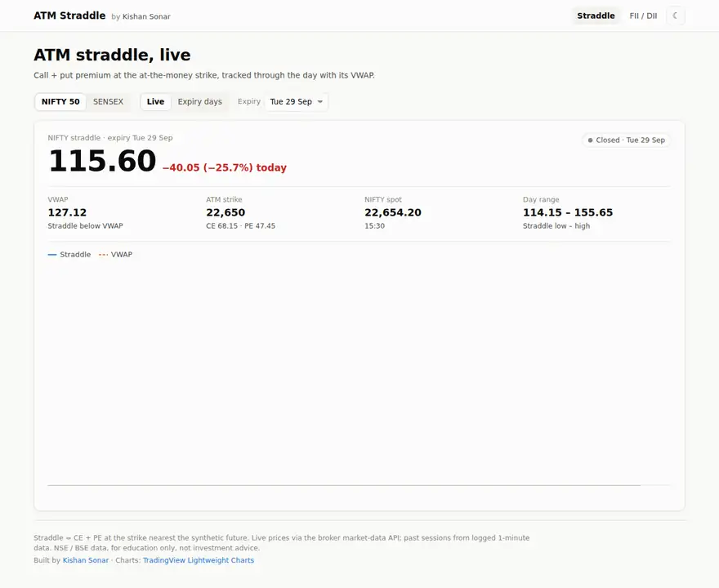Click the ATM Straddle site title
Image resolution: width=719 pixels, height=588 pixels.
[x=69, y=16]
